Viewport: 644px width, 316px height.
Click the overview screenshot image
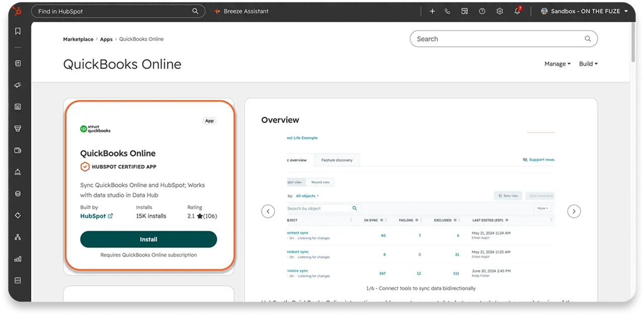[x=420, y=206]
